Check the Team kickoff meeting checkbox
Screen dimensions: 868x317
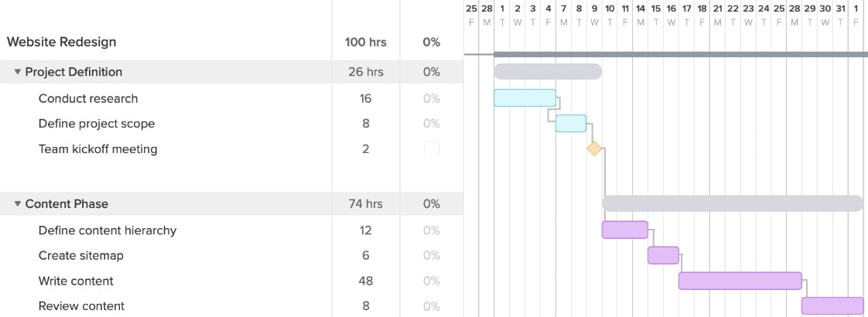tap(431, 149)
